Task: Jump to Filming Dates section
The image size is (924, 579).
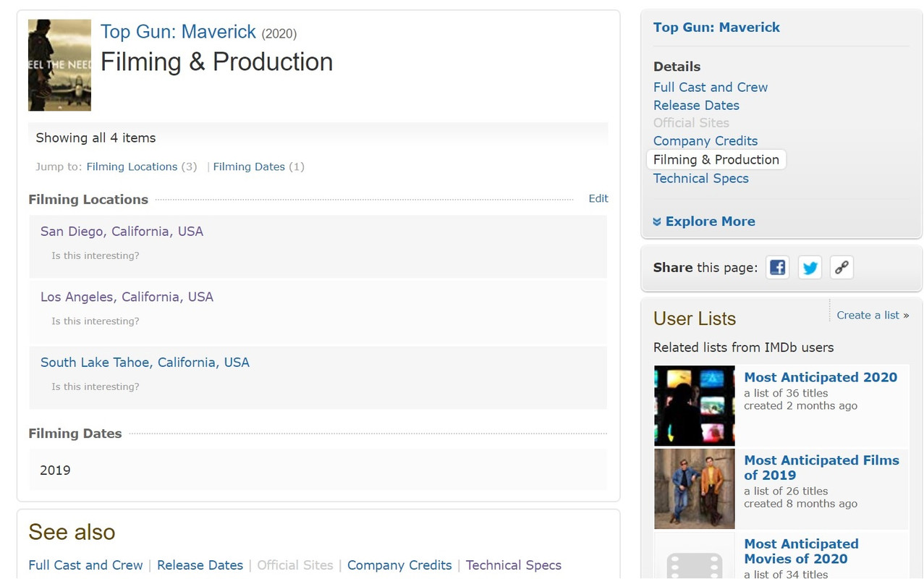Action: click(249, 166)
